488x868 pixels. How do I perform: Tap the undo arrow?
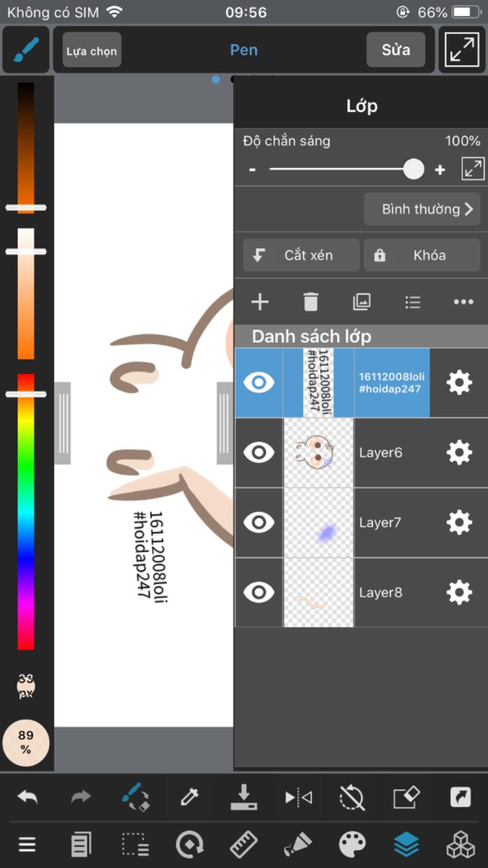click(x=27, y=796)
